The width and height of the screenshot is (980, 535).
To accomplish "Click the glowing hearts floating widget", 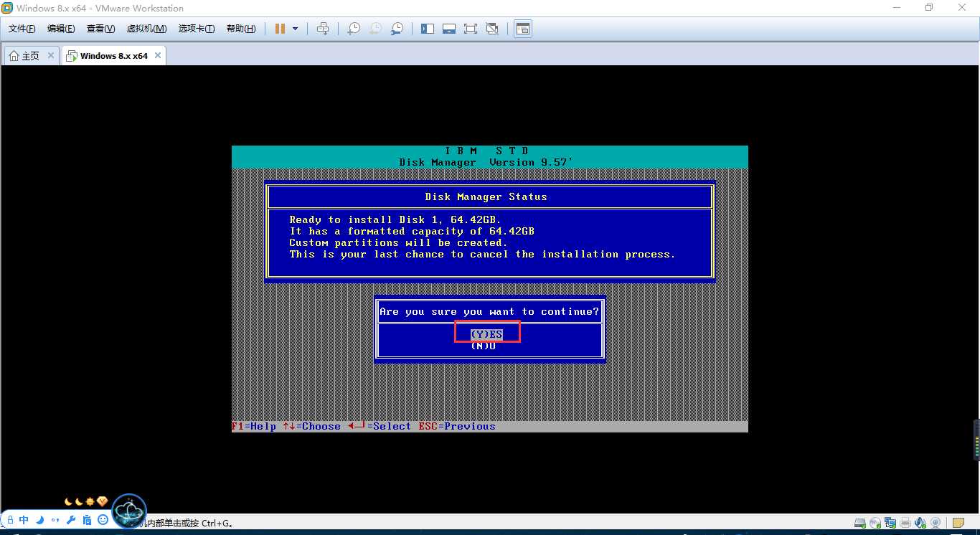I will click(129, 511).
